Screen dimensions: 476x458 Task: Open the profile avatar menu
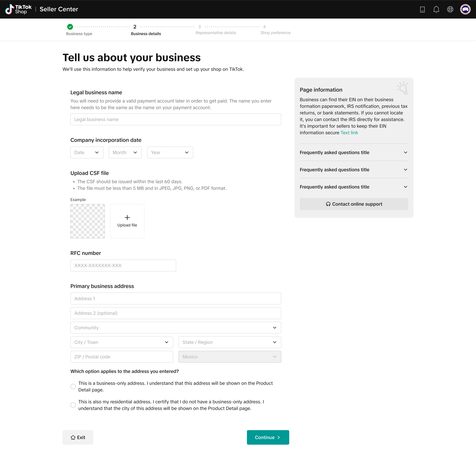465,9
